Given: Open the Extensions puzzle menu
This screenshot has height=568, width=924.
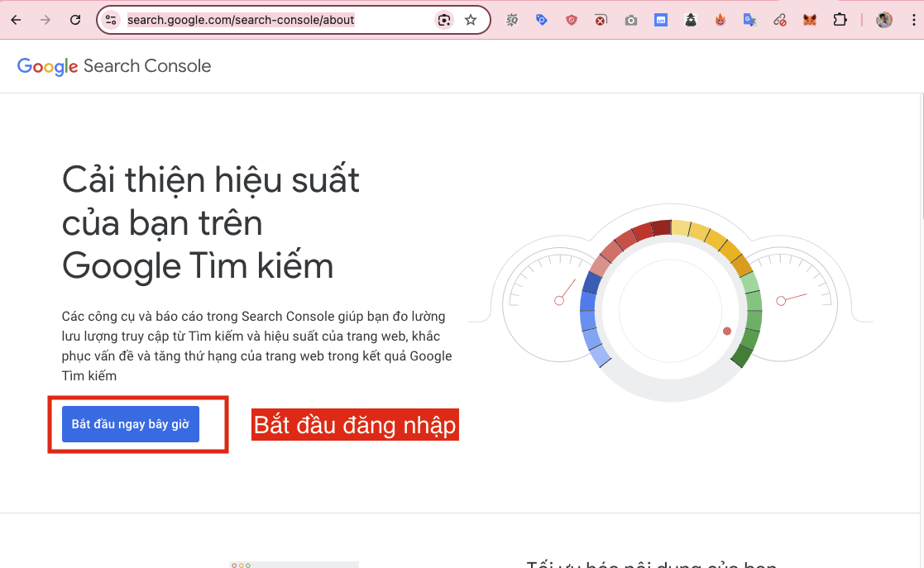Looking at the screenshot, I should [840, 20].
